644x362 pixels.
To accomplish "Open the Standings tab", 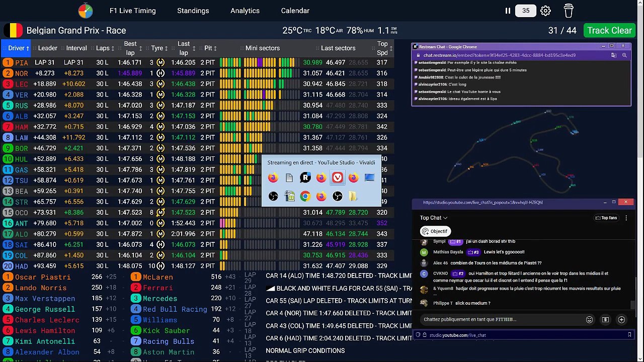I will [193, 11].
